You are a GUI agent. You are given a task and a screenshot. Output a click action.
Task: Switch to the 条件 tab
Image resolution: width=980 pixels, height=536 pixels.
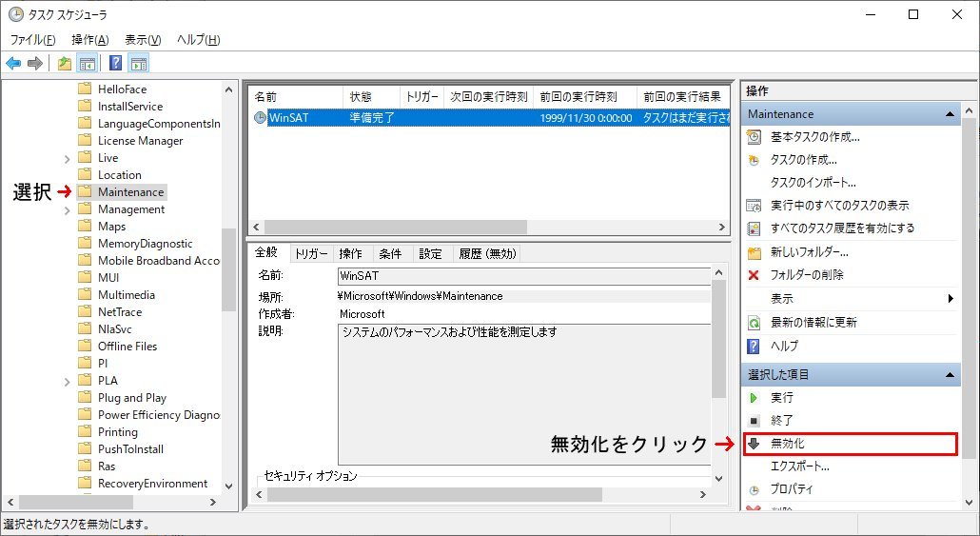pyautogui.click(x=390, y=254)
